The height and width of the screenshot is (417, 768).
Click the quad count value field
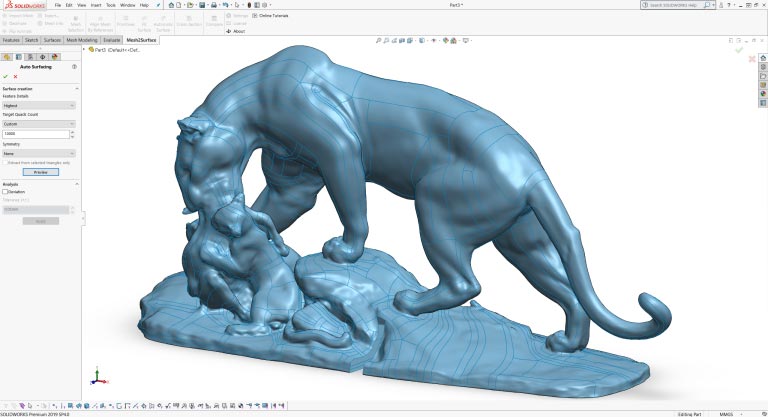[34, 134]
